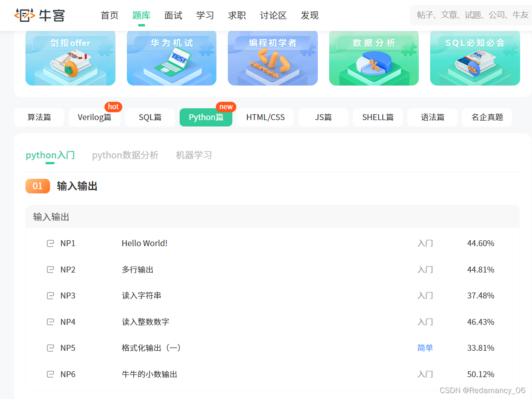The height and width of the screenshot is (399, 532).
Task: Click the practice icon beside NP1
Action: point(50,243)
